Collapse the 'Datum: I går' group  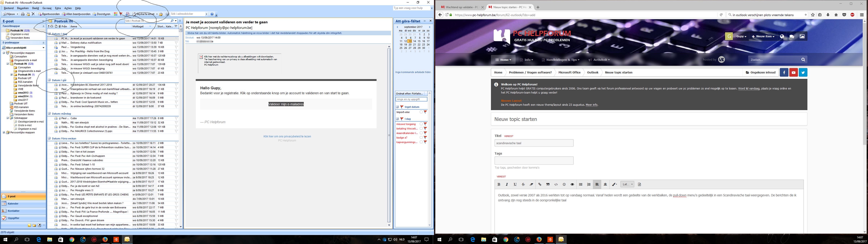click(x=49, y=80)
